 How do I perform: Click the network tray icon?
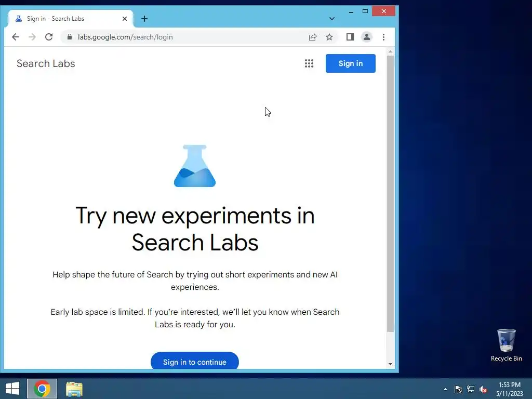pyautogui.click(x=471, y=389)
